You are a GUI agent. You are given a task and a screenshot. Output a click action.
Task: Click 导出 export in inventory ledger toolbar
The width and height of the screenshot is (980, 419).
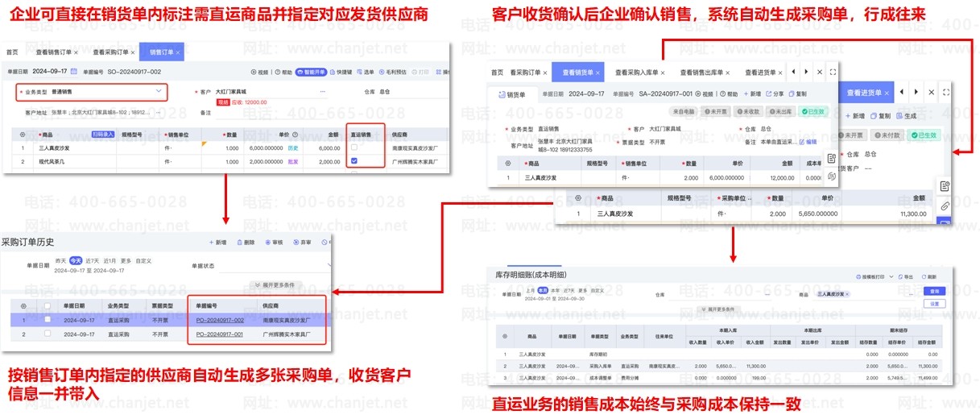point(906,277)
